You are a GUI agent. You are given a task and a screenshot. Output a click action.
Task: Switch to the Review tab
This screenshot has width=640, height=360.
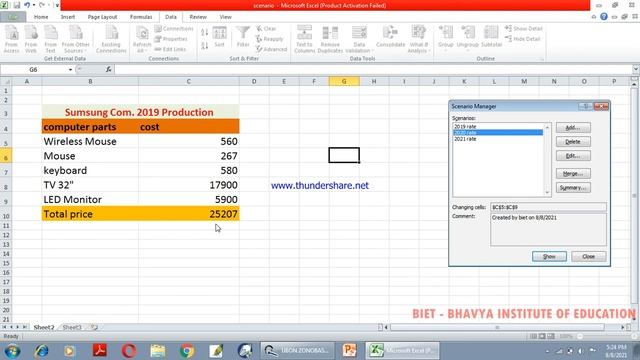pyautogui.click(x=198, y=17)
